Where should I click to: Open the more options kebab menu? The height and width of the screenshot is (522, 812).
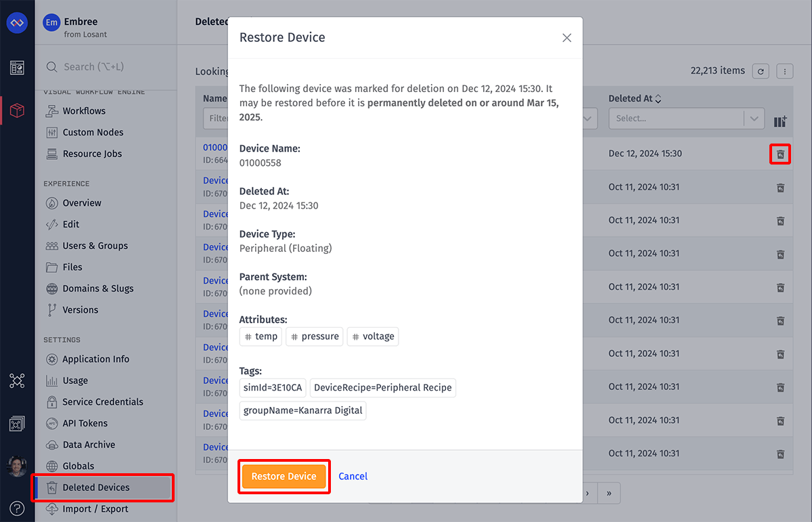pyautogui.click(x=784, y=71)
